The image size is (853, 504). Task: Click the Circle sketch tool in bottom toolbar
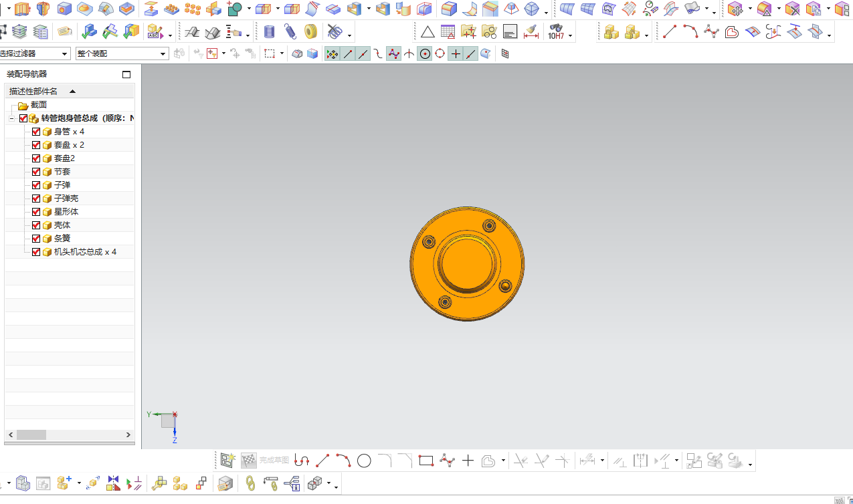(x=364, y=461)
